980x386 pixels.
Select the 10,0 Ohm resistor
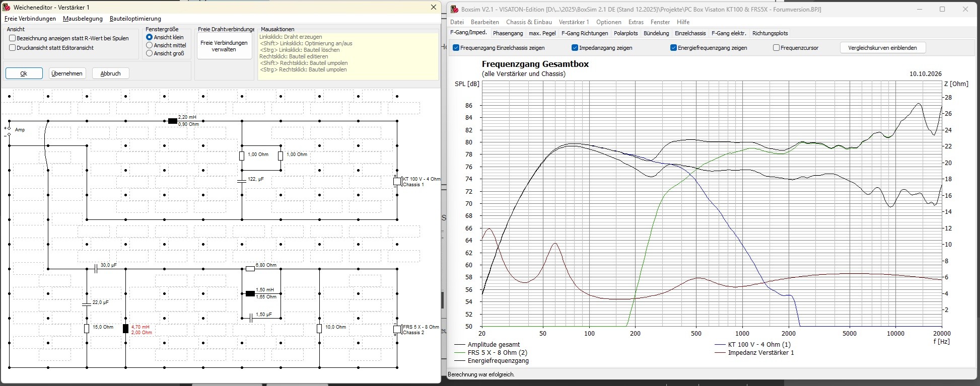coord(319,329)
